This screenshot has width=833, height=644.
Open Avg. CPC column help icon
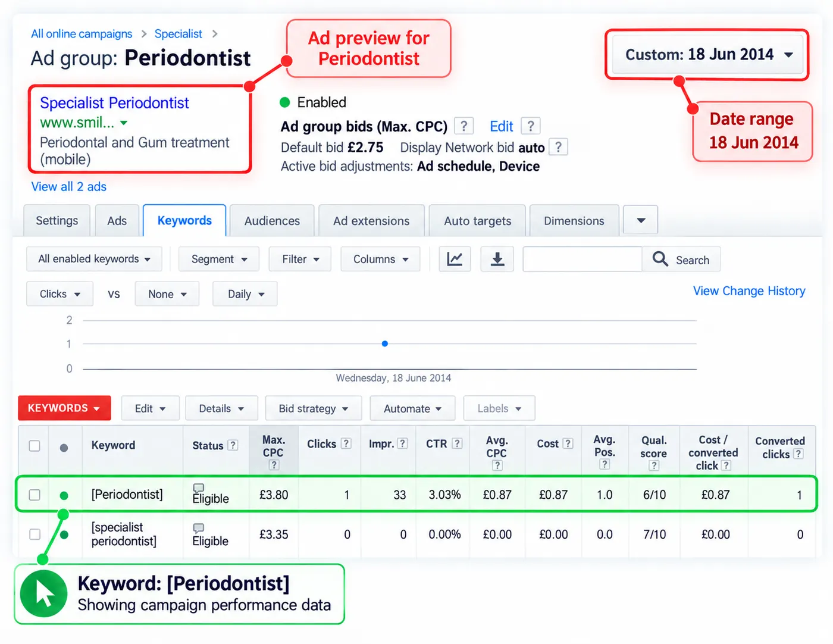click(497, 465)
